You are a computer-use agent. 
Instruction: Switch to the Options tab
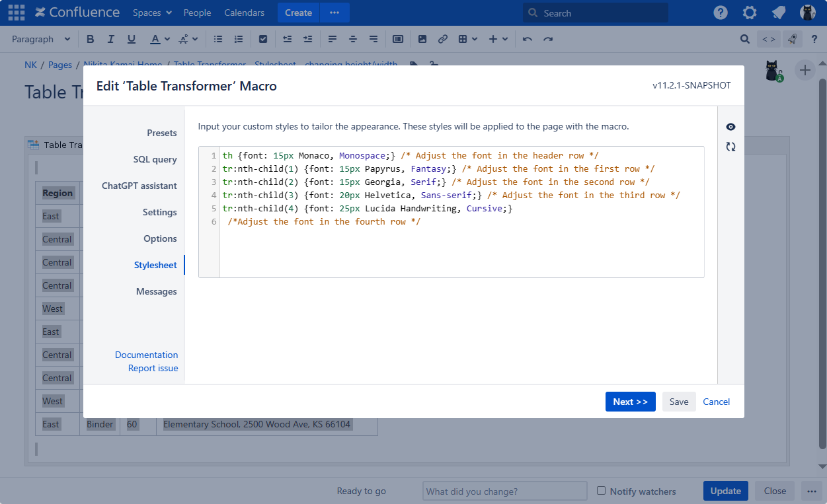click(x=161, y=238)
